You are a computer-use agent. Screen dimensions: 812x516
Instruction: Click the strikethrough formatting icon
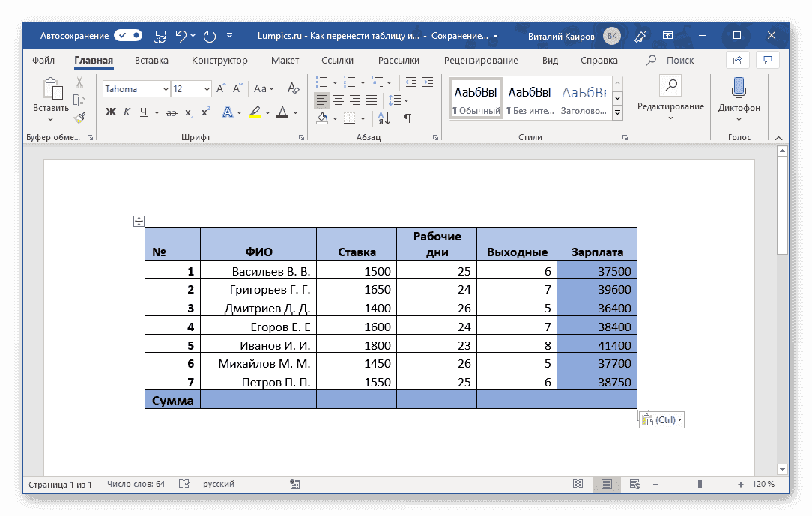click(x=172, y=112)
